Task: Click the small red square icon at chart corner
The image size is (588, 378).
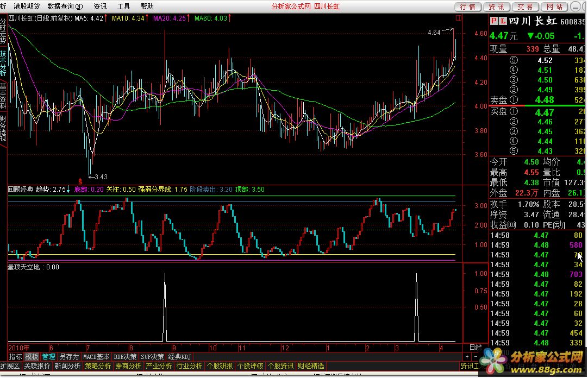Action: [x=459, y=17]
